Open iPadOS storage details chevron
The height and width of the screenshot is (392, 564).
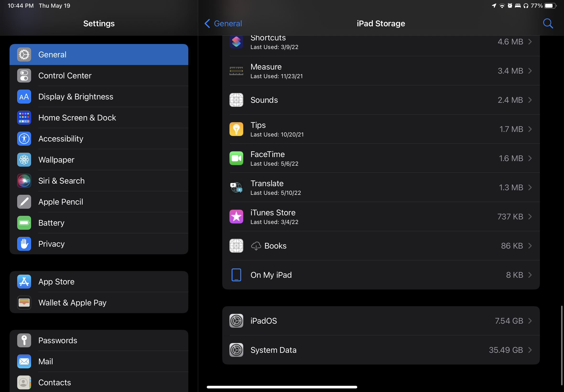click(x=530, y=321)
